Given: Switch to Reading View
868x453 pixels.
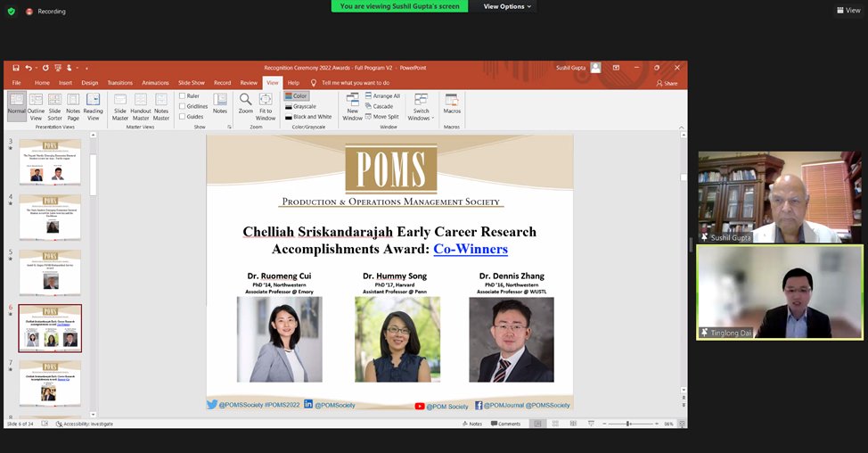Looking at the screenshot, I should 93,106.
